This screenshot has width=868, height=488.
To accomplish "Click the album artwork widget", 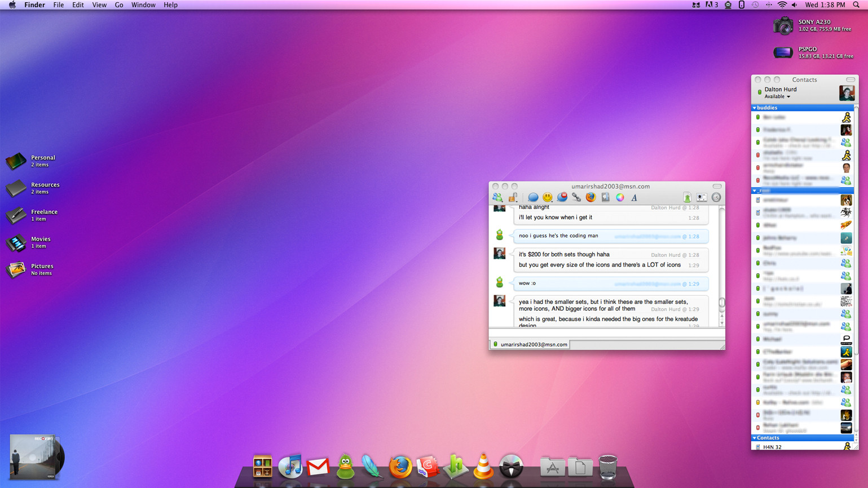I will click(36, 457).
